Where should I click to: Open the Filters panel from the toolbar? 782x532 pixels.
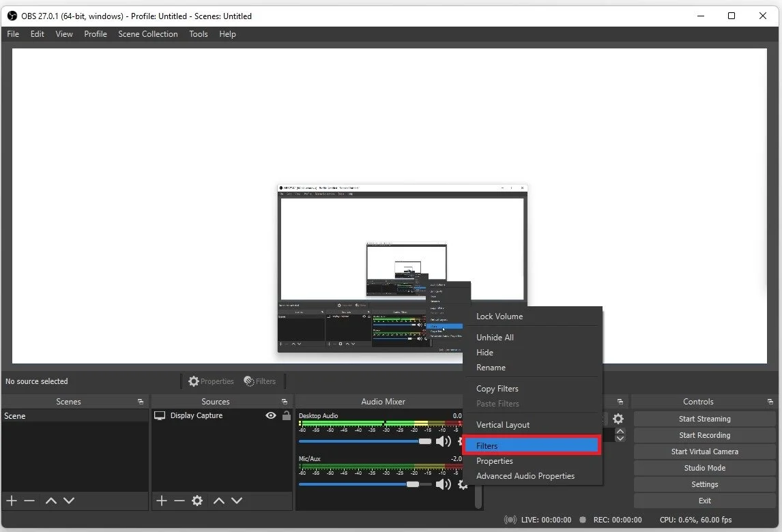260,381
